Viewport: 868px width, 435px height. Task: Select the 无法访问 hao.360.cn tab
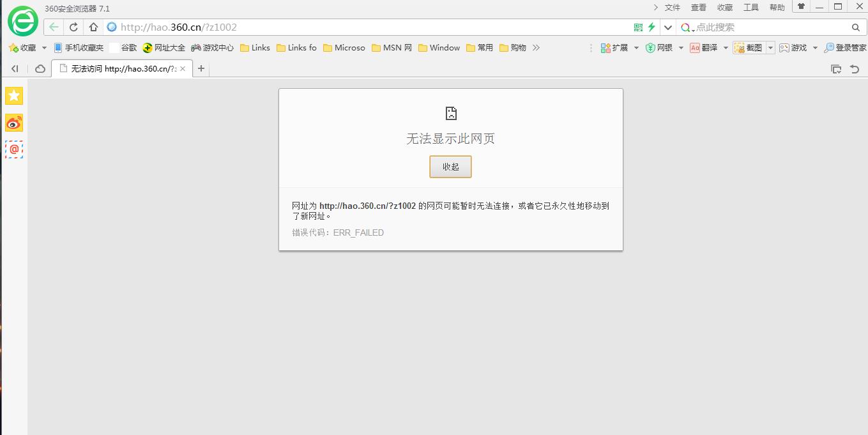pos(122,68)
